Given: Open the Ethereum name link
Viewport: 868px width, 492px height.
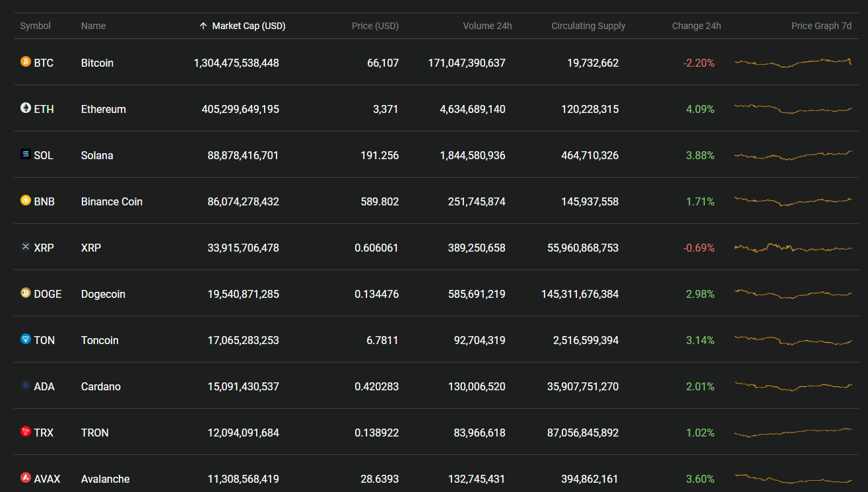Looking at the screenshot, I should [x=103, y=109].
